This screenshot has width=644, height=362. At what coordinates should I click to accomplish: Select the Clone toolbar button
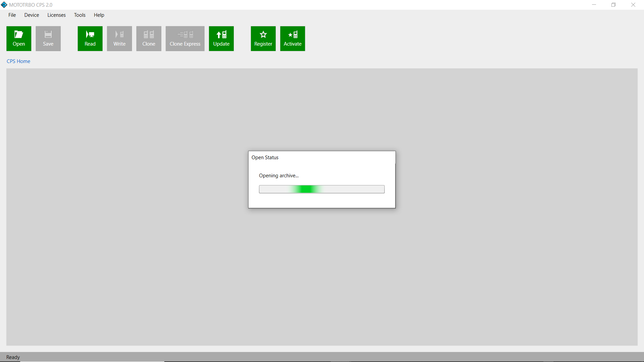tap(149, 39)
